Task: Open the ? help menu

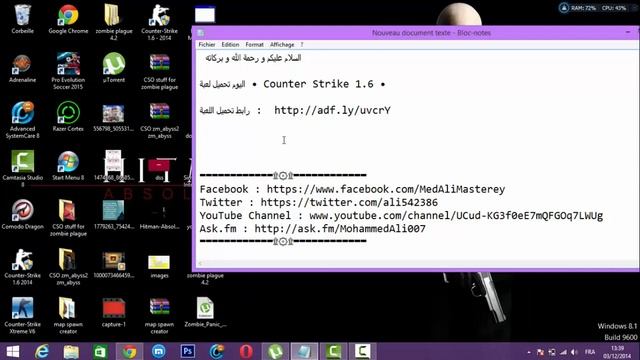Action: point(302,44)
